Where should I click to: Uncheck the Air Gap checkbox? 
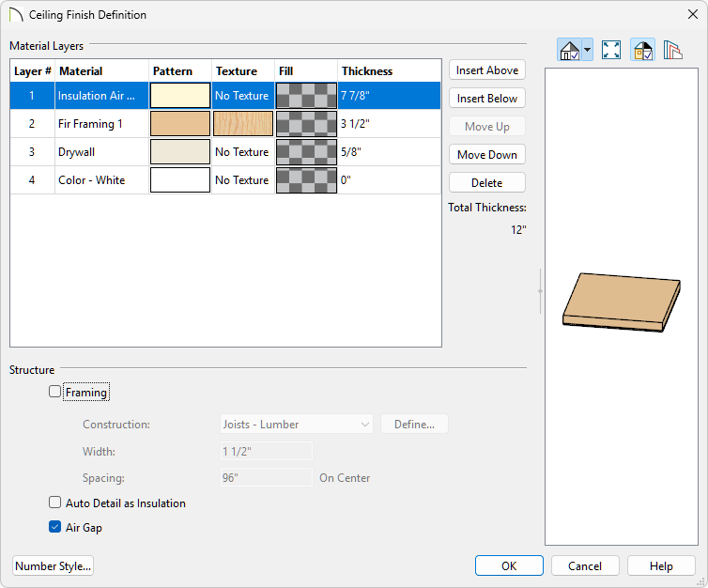(55, 528)
